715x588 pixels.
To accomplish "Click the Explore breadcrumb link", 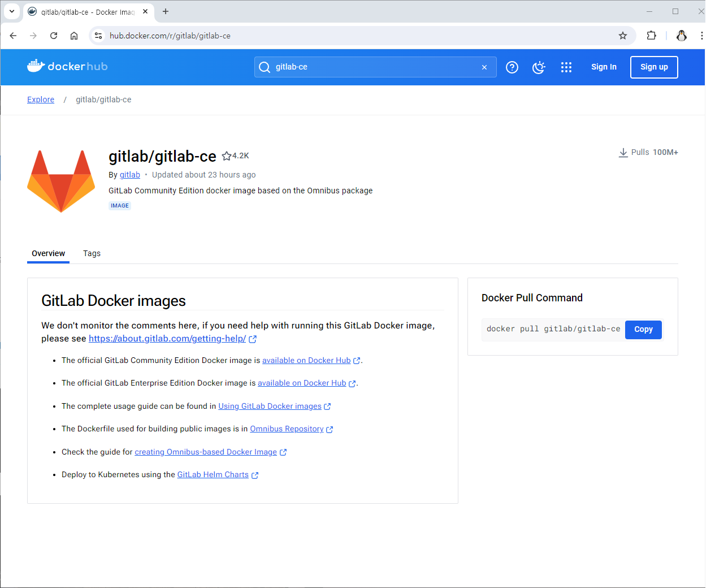I will click(x=41, y=100).
